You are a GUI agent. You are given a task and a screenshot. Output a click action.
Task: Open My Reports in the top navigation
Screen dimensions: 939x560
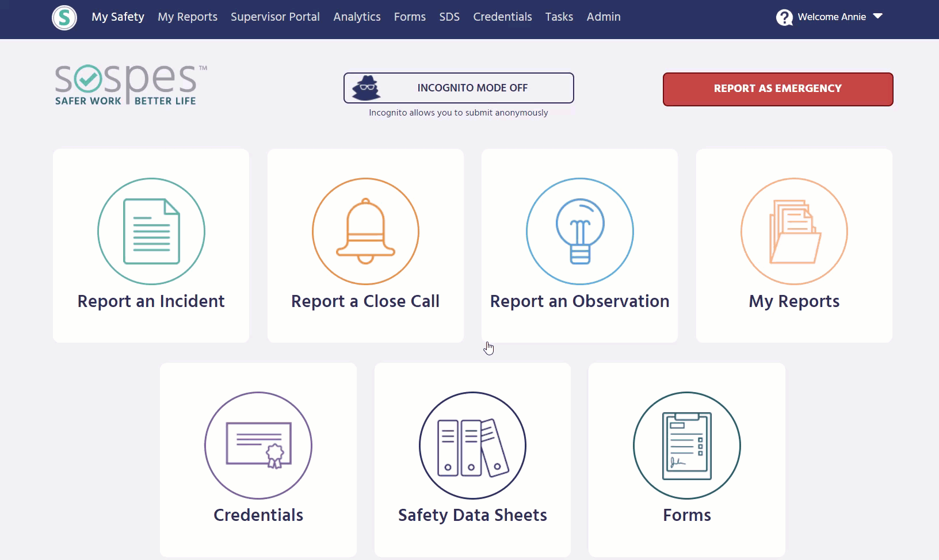(x=188, y=17)
